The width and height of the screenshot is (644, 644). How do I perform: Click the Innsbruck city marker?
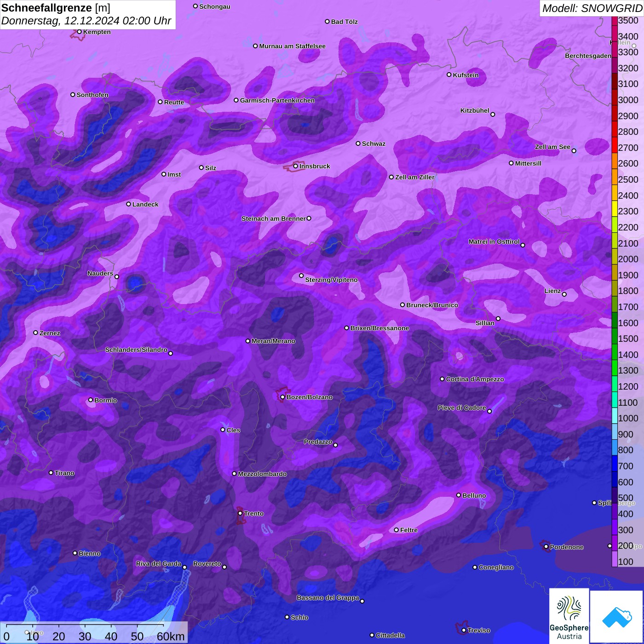(x=296, y=166)
